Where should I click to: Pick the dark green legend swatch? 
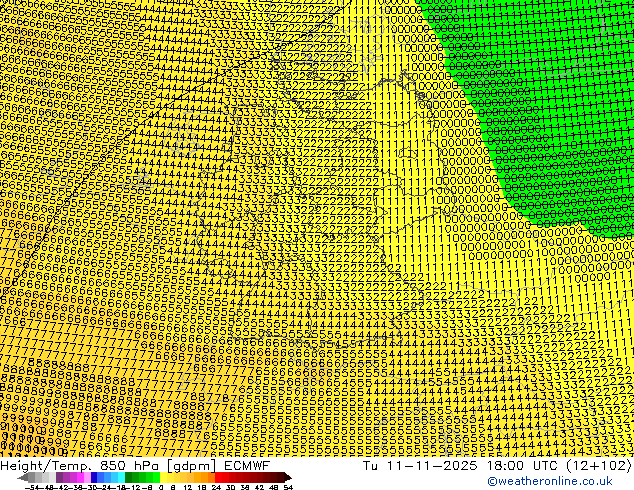point(129,477)
